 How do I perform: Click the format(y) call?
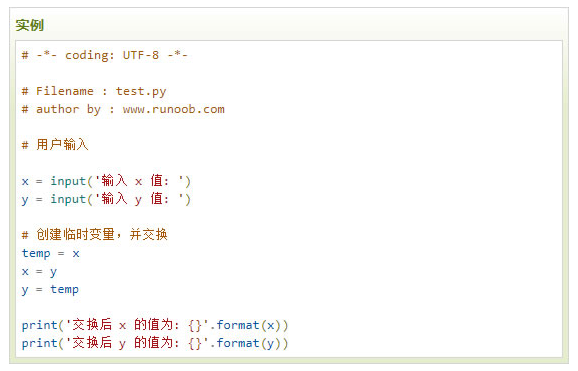[249, 344]
